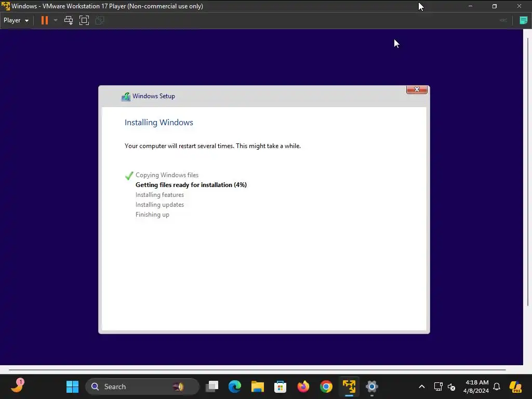Click the Windows Setup title icon
Image resolution: width=532 pixels, height=399 pixels.
[126, 97]
